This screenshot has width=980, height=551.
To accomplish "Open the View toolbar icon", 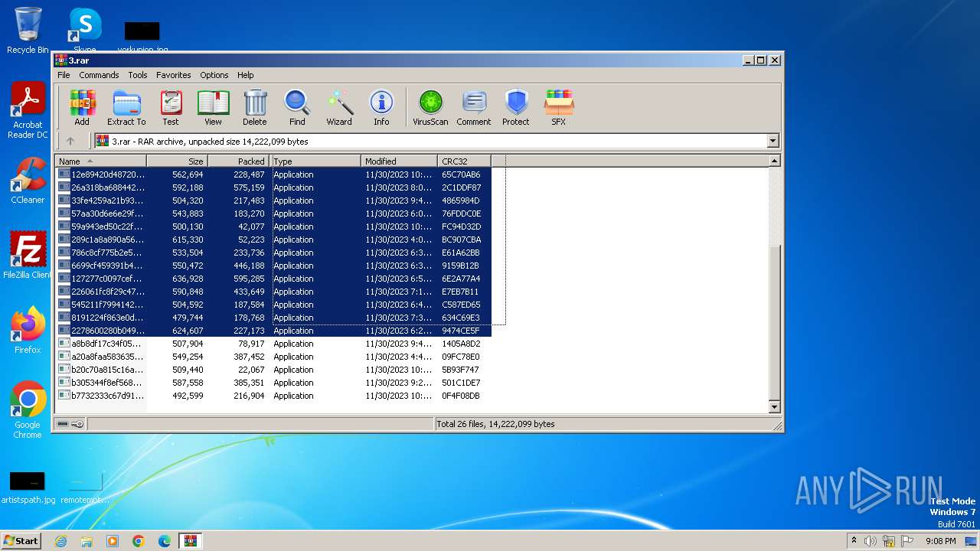I will click(213, 107).
